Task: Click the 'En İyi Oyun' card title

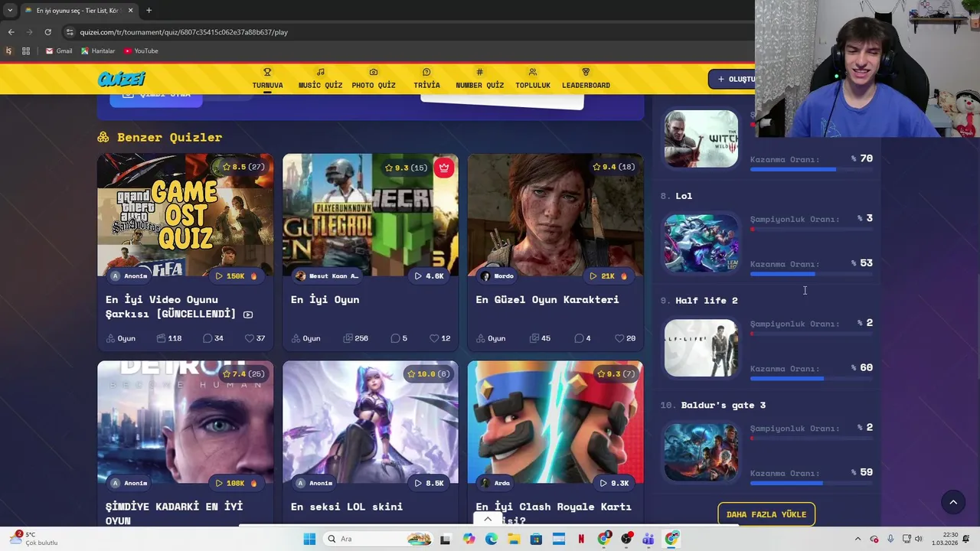Action: pos(325,299)
